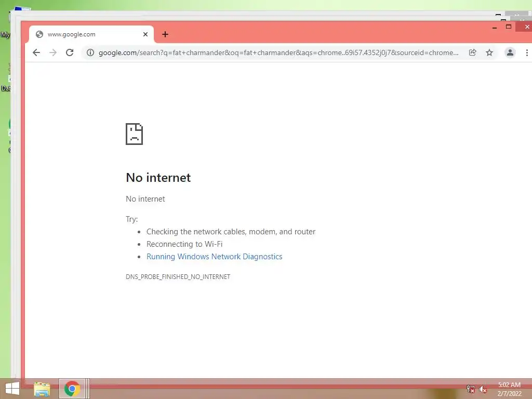532x399 pixels.
Task: Click the sad page error icon
Action: pyautogui.click(x=135, y=134)
